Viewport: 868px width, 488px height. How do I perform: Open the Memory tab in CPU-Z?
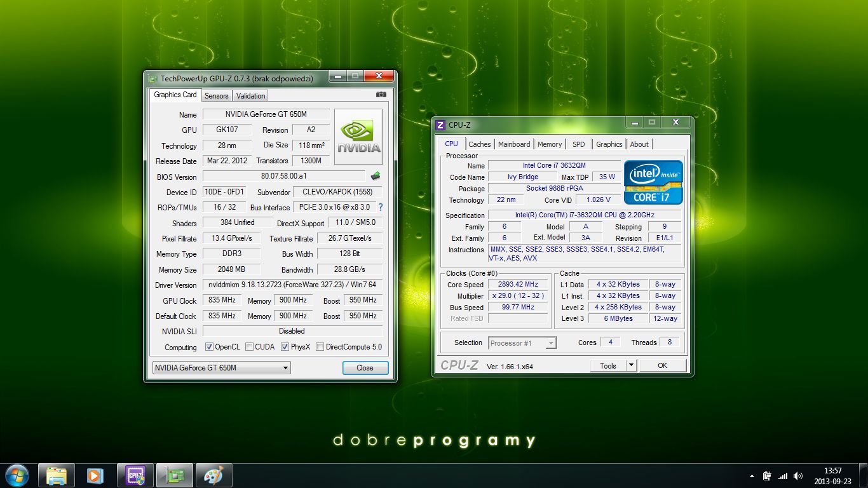(550, 144)
